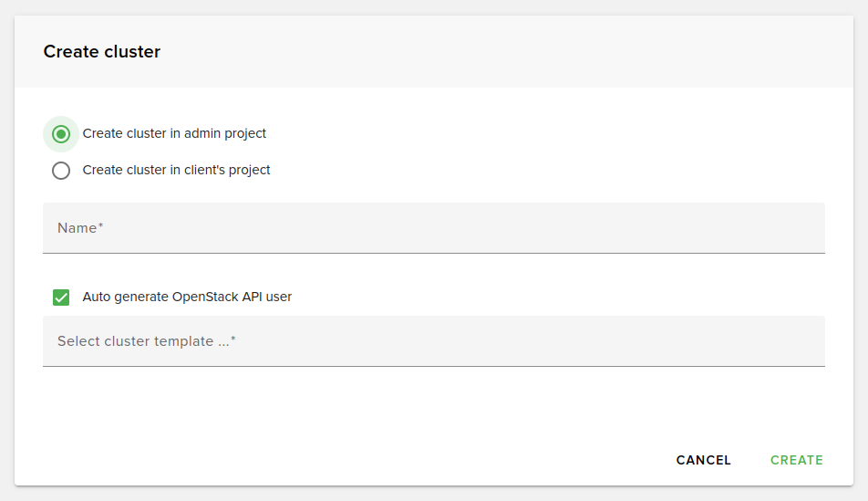The width and height of the screenshot is (868, 501).
Task: Select the client's project radio button
Action: click(61, 171)
